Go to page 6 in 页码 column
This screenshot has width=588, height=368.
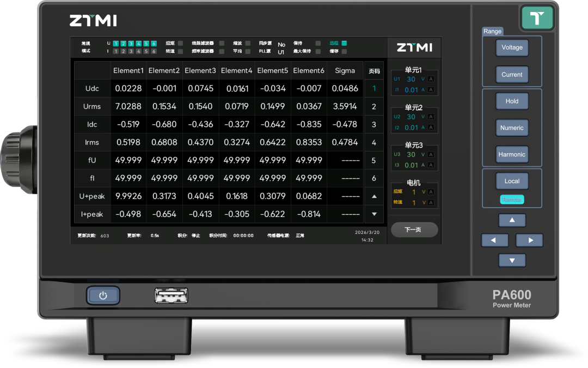[374, 178]
